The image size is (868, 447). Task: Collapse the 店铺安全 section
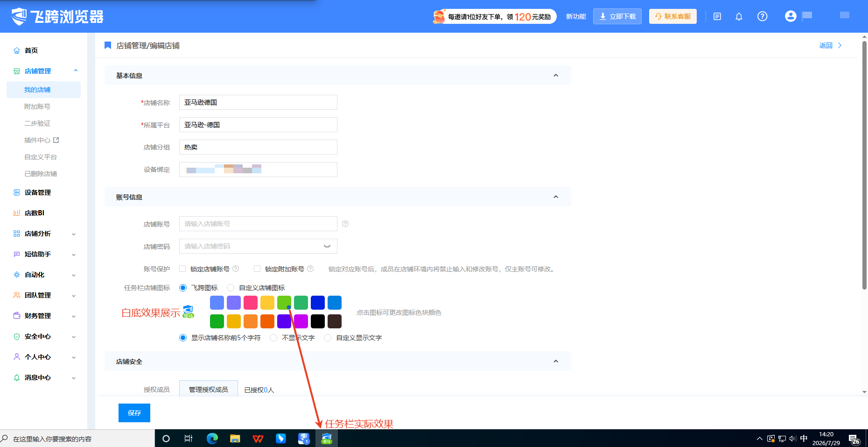[x=556, y=361]
